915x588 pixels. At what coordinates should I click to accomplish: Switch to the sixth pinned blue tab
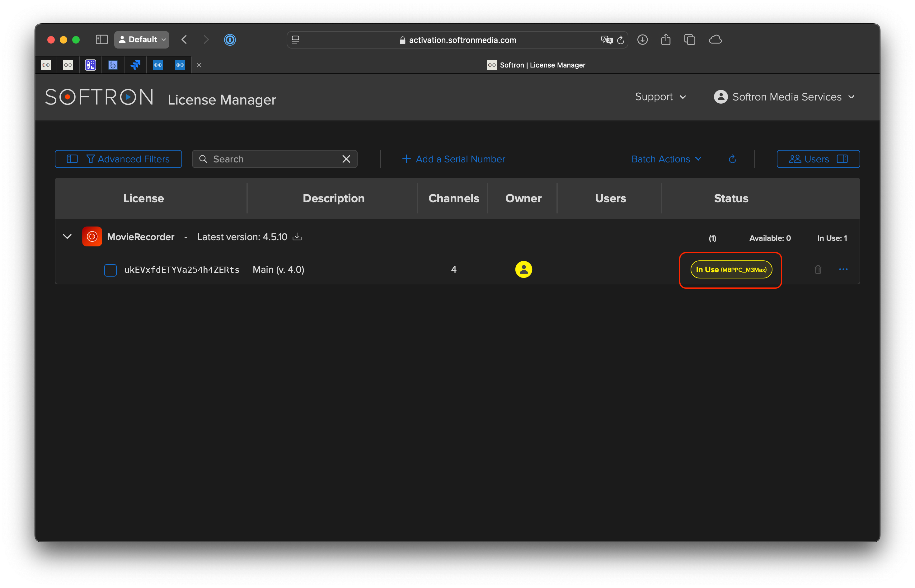[158, 65]
